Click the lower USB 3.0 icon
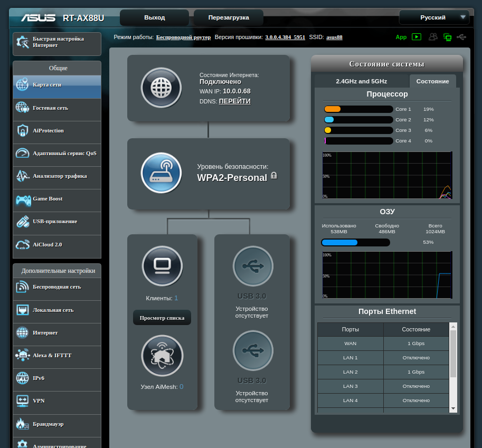 point(253,350)
